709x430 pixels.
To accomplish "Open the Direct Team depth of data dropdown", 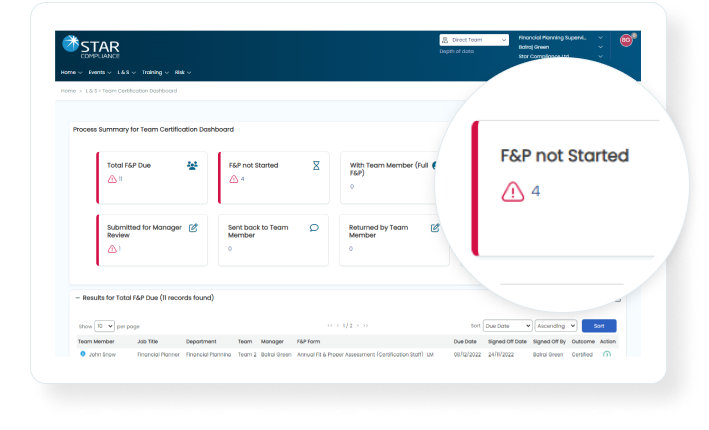I will click(473, 40).
